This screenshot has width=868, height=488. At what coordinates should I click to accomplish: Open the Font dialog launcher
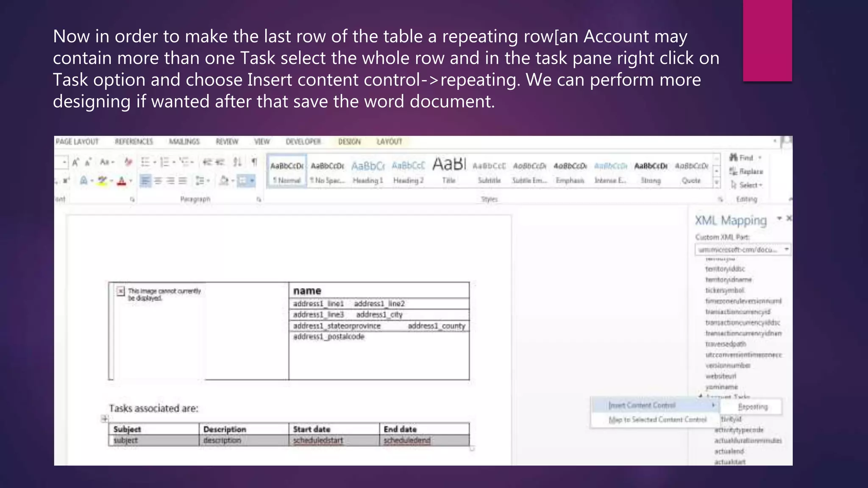132,199
